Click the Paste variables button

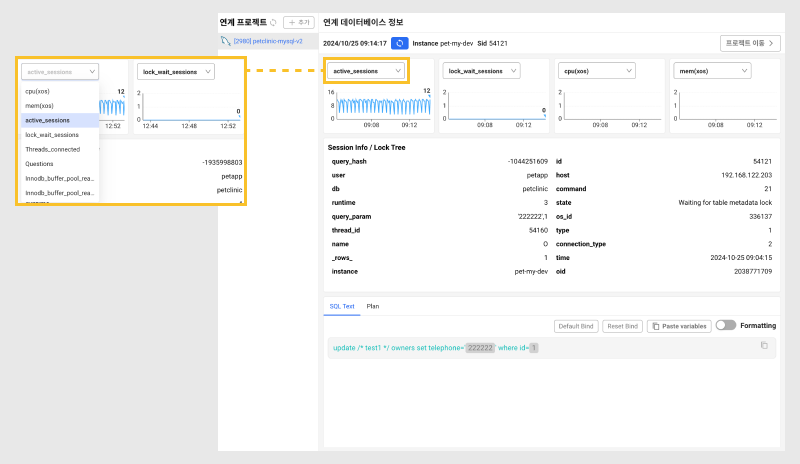(x=679, y=326)
